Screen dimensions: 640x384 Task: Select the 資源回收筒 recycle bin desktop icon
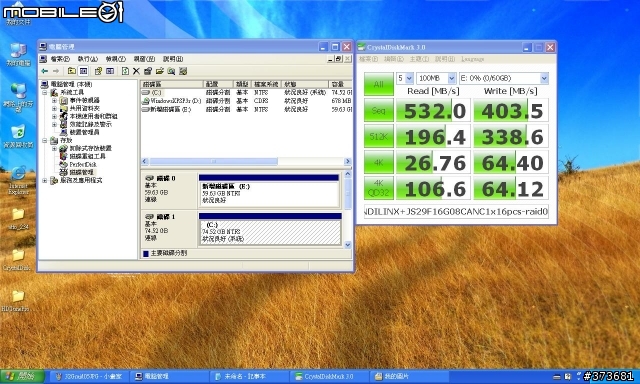(18, 136)
